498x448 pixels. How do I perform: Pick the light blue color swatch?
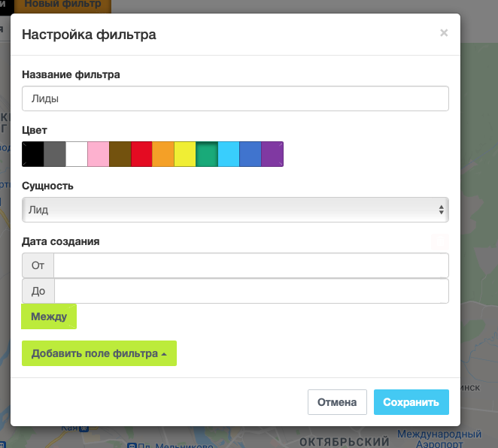pyautogui.click(x=229, y=153)
